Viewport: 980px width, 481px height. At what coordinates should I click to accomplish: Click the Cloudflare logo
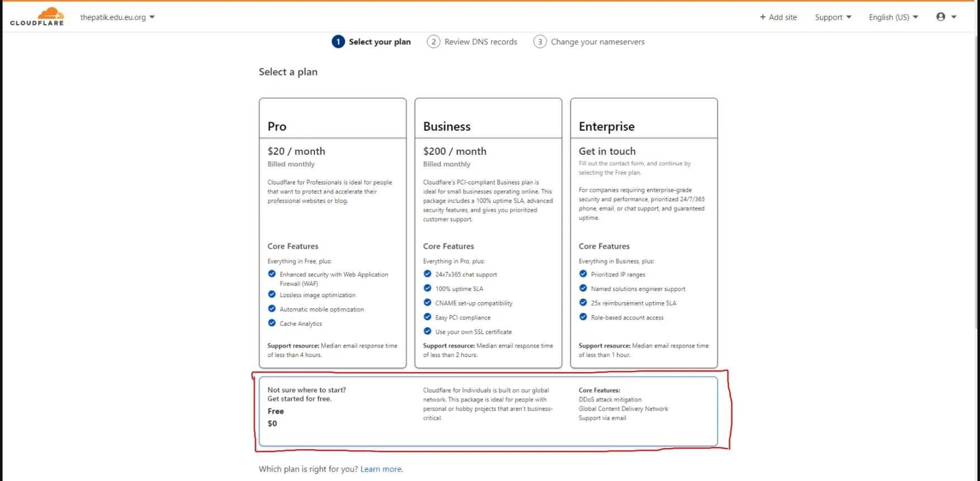click(37, 17)
